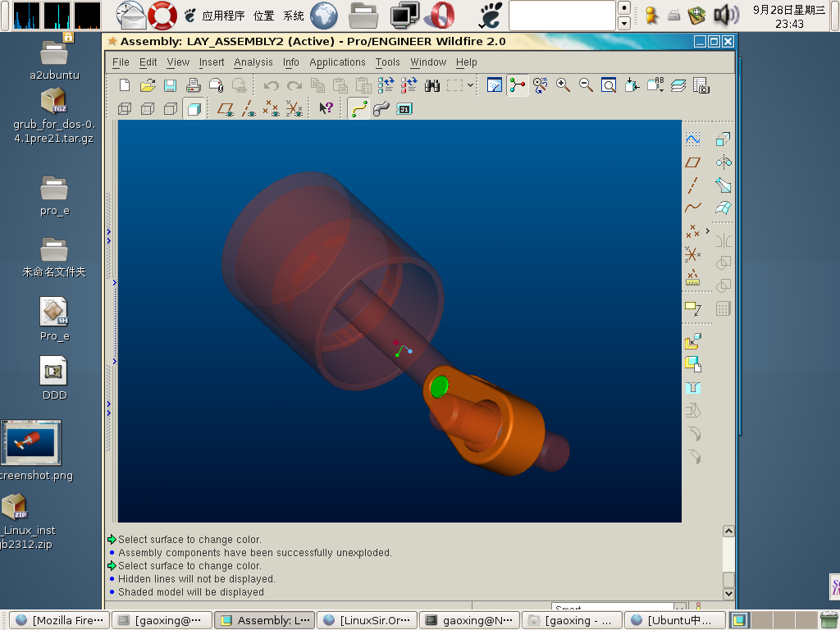This screenshot has width=840, height=630.
Task: Switch to Ubuntu中 taskbar window
Action: pos(674,620)
